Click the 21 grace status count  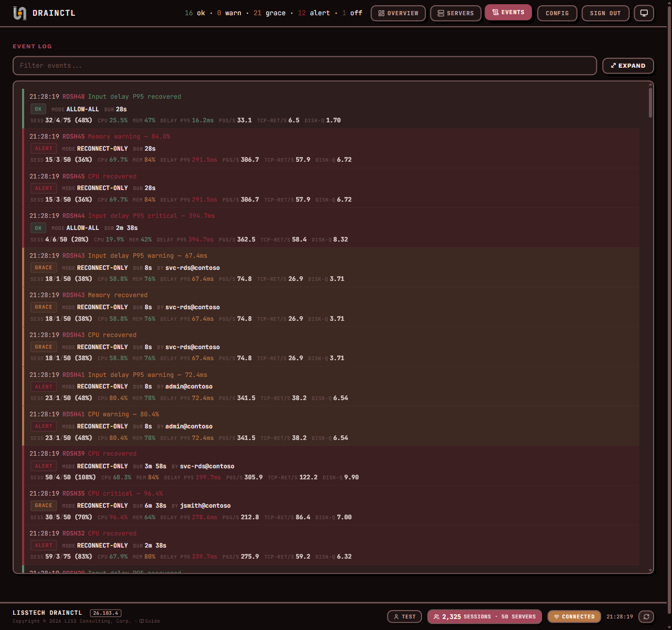coord(270,13)
